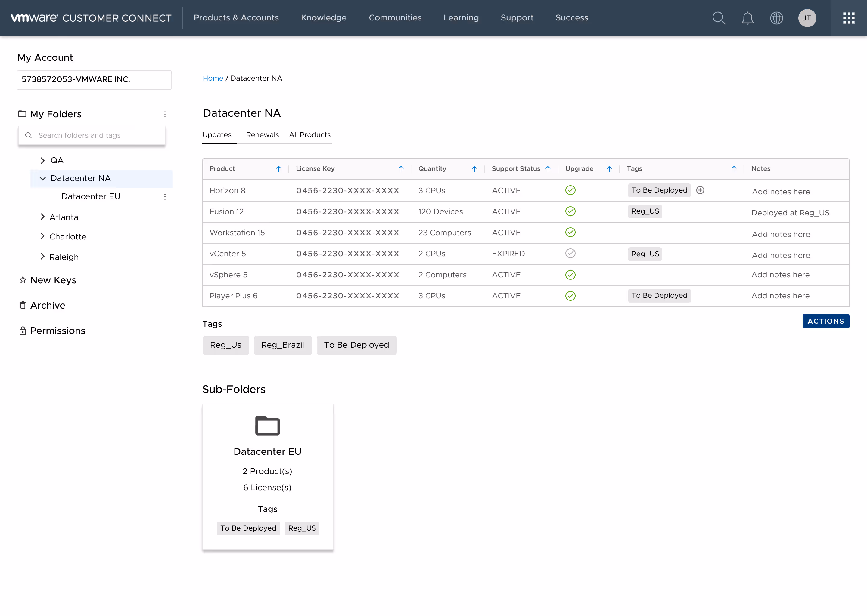Expand the Atlanta folder chevron
Image resolution: width=867 pixels, height=616 pixels.
pyautogui.click(x=42, y=217)
